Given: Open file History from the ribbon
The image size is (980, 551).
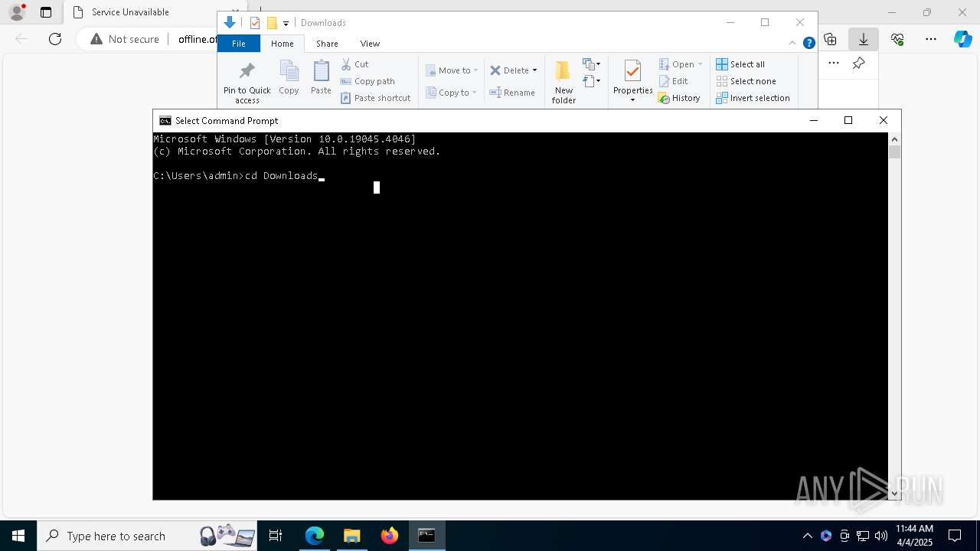Looking at the screenshot, I should click(679, 98).
